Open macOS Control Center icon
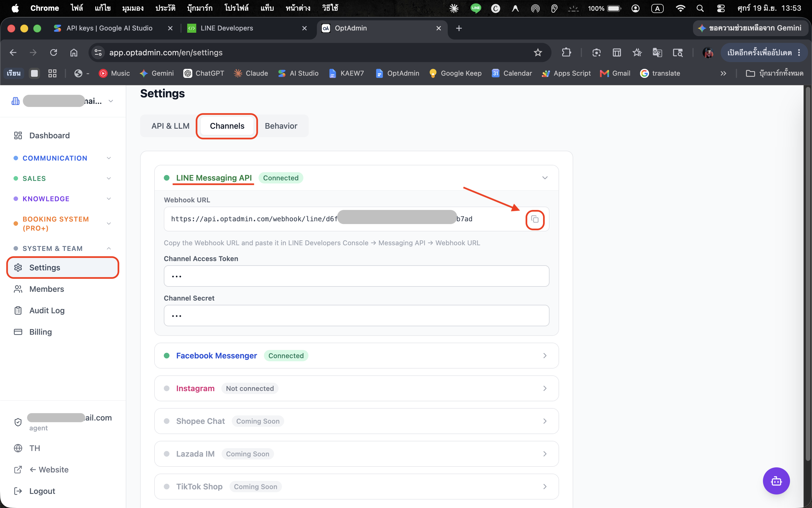Screen dimensions: 812x508 [x=720, y=8]
